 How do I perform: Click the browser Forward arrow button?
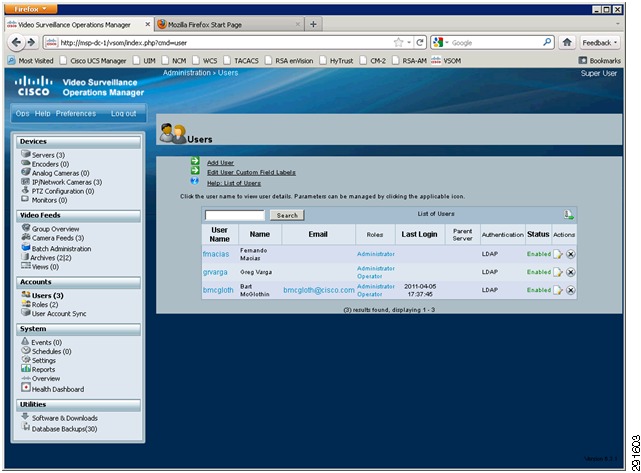[31, 43]
